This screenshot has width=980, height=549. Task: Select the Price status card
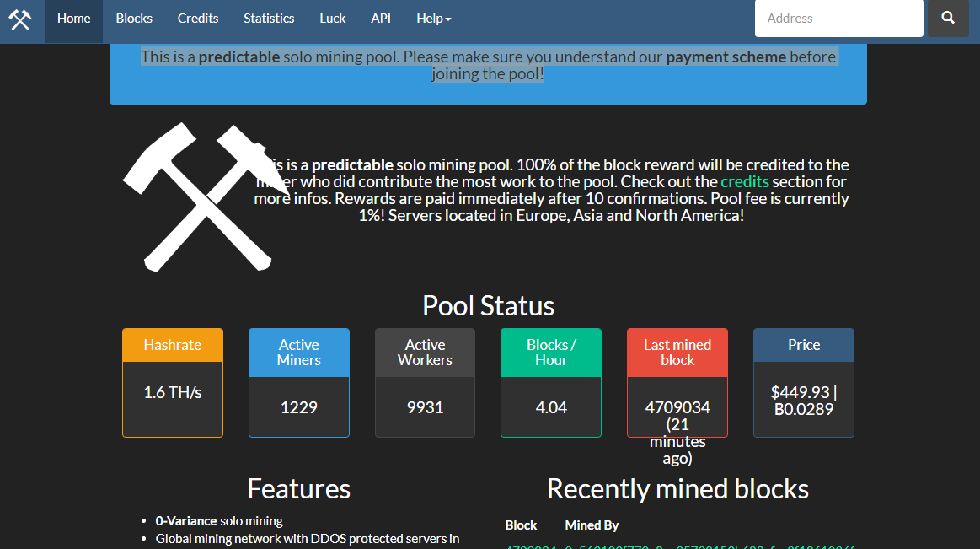click(x=803, y=383)
